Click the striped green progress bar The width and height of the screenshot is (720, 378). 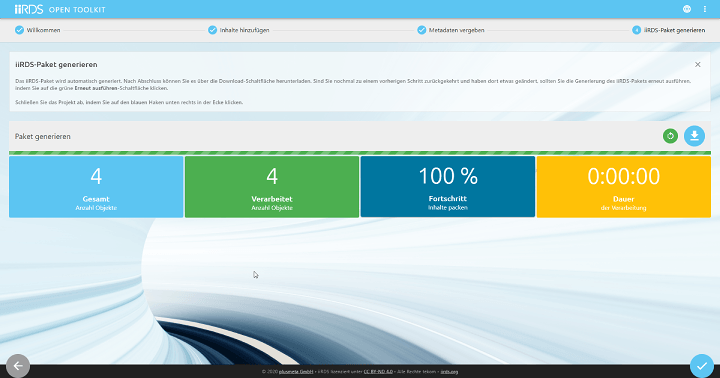pos(360,153)
